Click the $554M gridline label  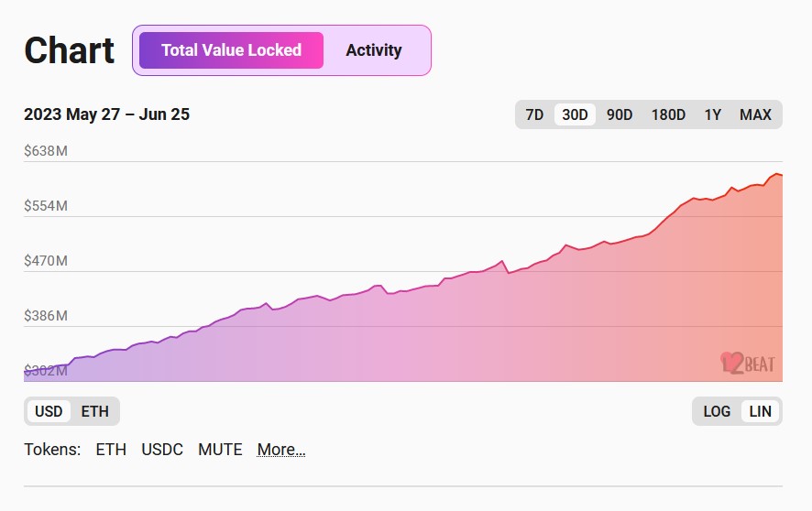[46, 206]
